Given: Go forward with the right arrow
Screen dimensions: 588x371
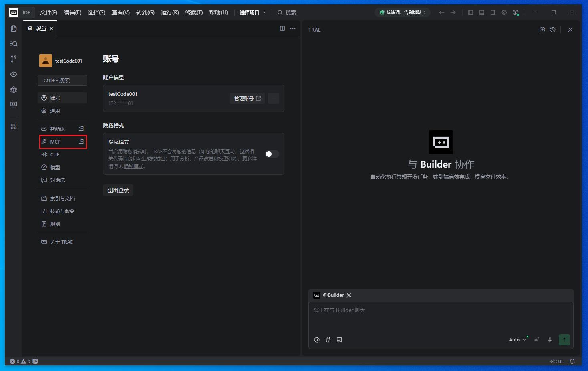Looking at the screenshot, I should [x=453, y=12].
